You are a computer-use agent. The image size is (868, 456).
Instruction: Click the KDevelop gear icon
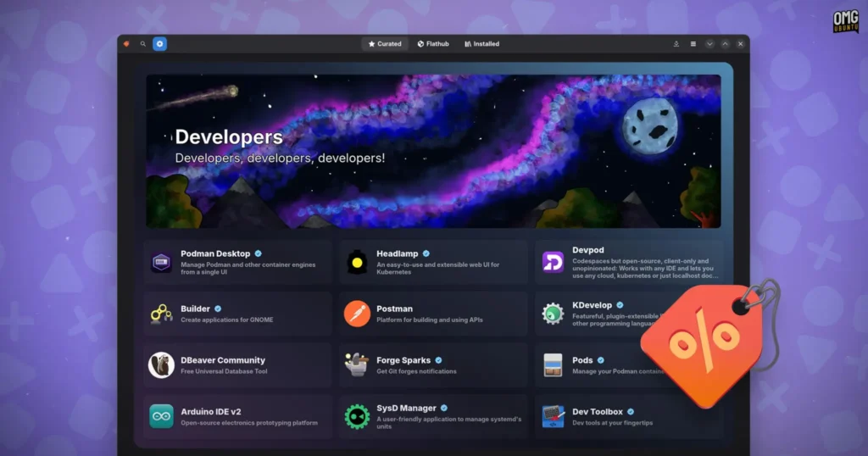553,314
